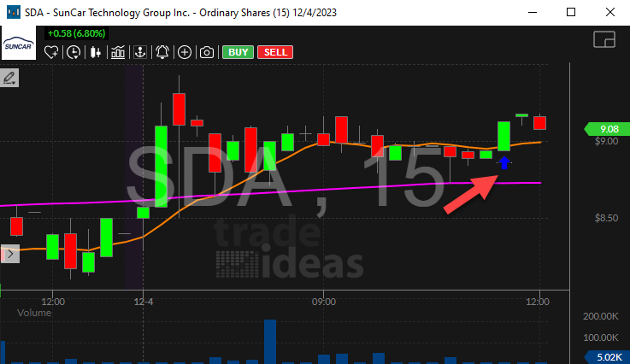This screenshot has height=364, width=630.
Task: Take chart snapshot with camera icon
Action: 207,52
